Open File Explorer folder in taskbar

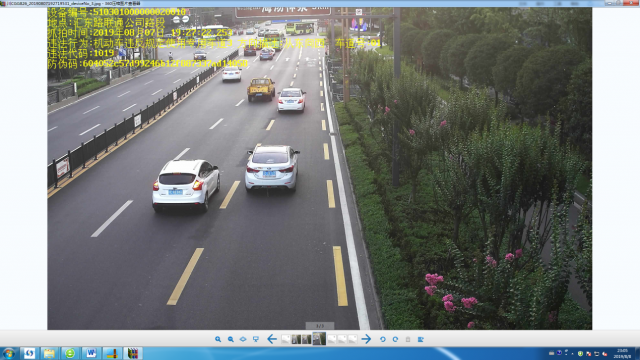49,353
